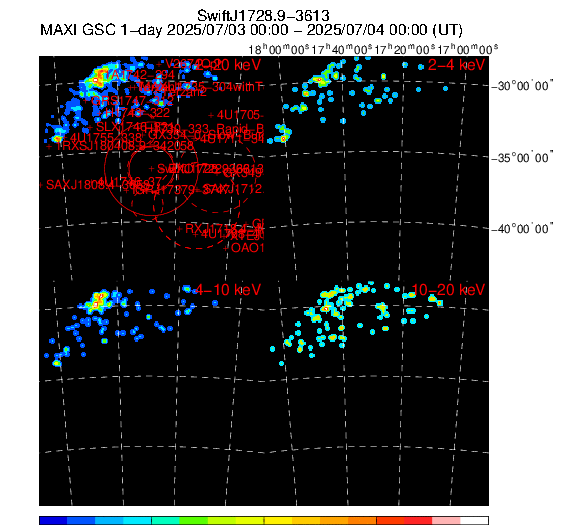The image size is (567, 526).
Task: Select the marker beside 1RXSJ180408.9-342058
Action: [x=49, y=146]
